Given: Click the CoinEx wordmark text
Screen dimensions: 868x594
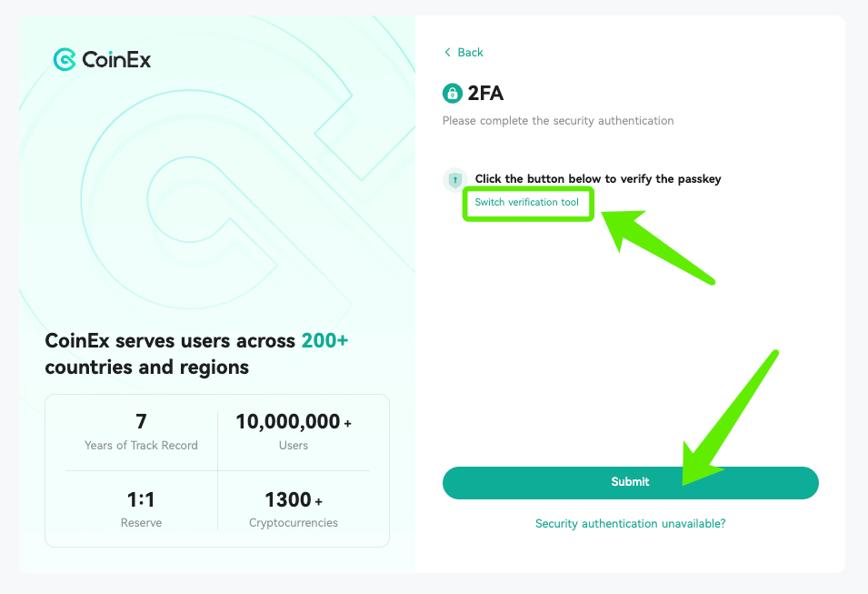Looking at the screenshot, I should point(116,60).
